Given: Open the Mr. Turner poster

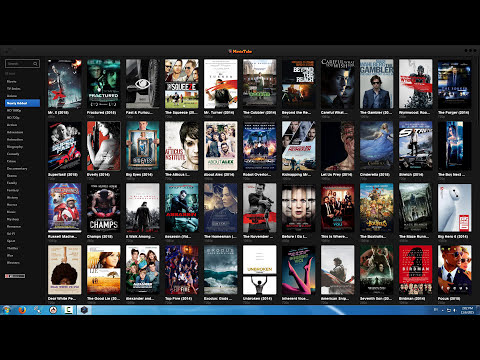Looking at the screenshot, I should pos(221,84).
